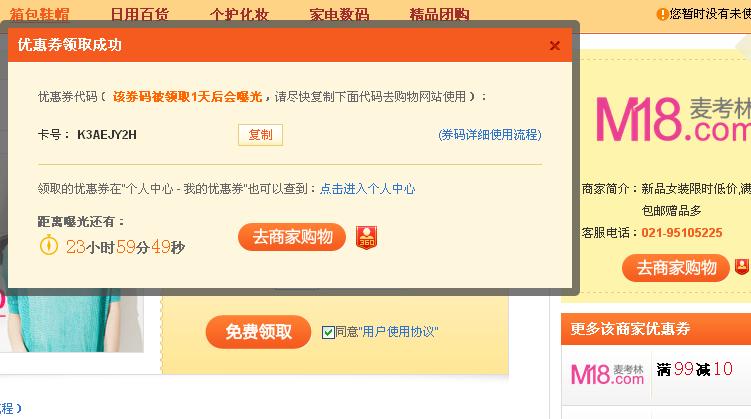Open the 精品团购 category tab
Image resolution: width=751 pixels, height=419 pixels.
[439, 14]
